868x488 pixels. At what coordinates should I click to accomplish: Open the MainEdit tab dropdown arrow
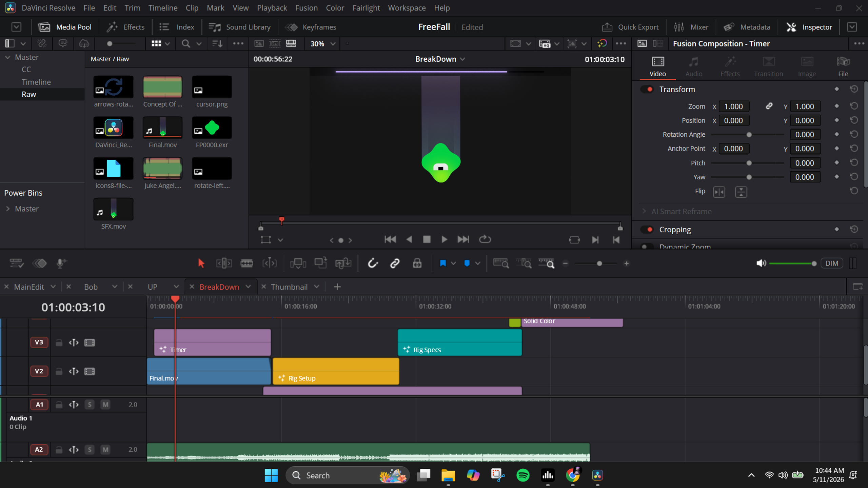click(53, 287)
